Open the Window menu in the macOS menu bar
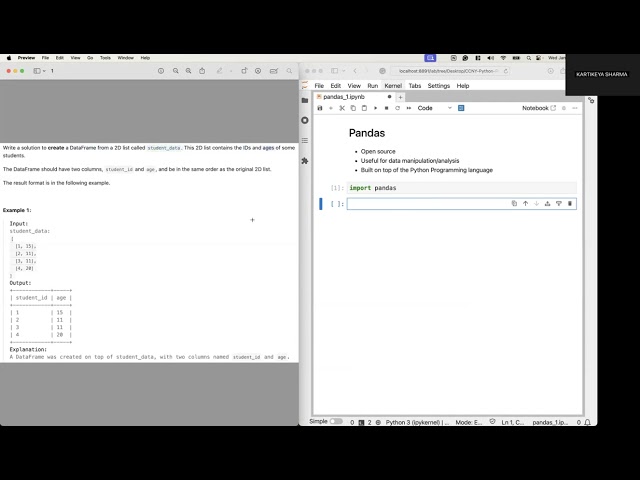This screenshot has width=640, height=480. click(x=126, y=58)
